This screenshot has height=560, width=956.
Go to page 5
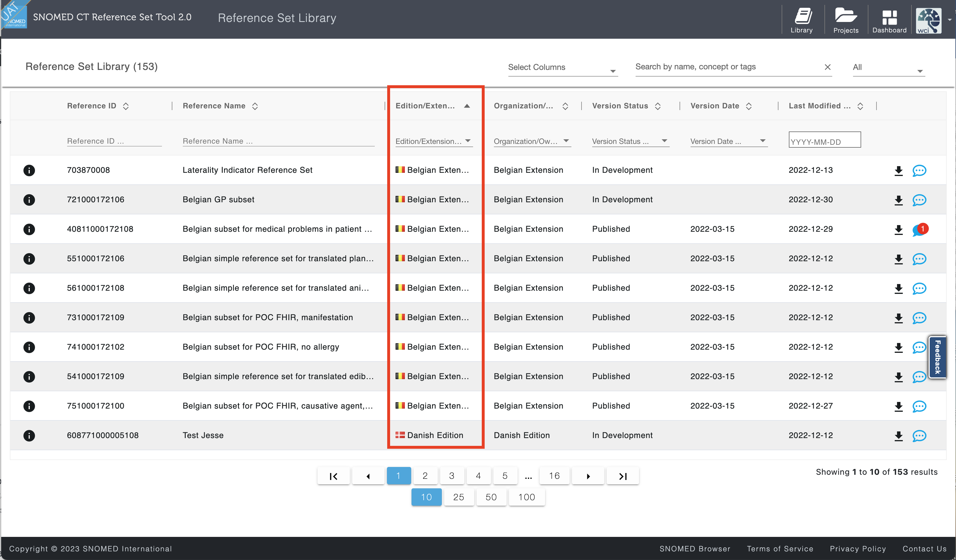(x=505, y=476)
